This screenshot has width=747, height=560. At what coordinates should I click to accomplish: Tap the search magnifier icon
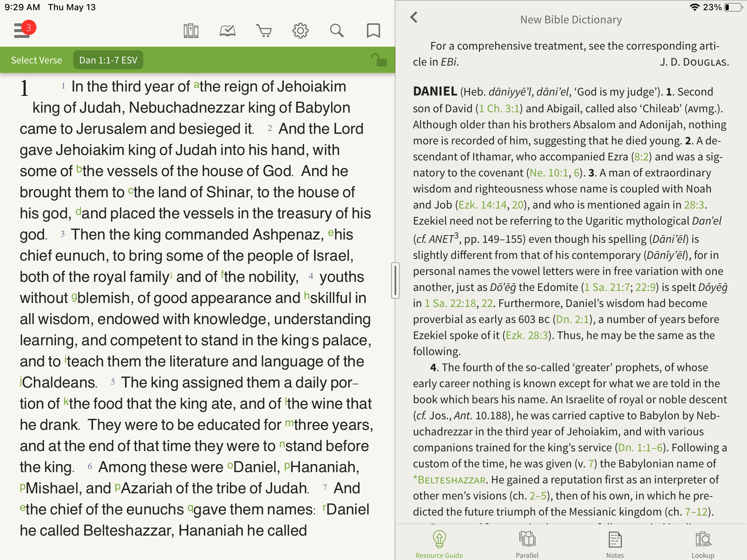click(x=337, y=31)
